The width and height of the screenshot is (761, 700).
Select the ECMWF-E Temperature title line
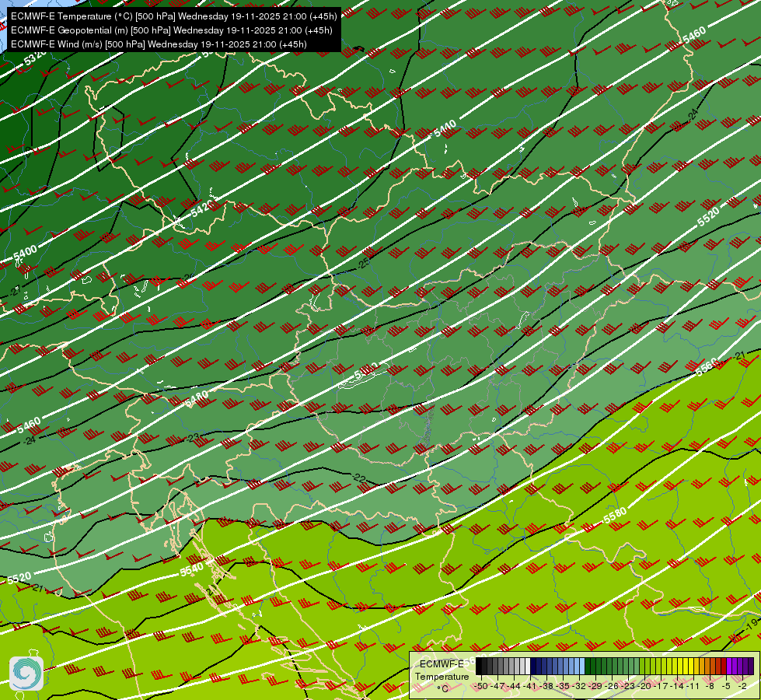click(174, 16)
